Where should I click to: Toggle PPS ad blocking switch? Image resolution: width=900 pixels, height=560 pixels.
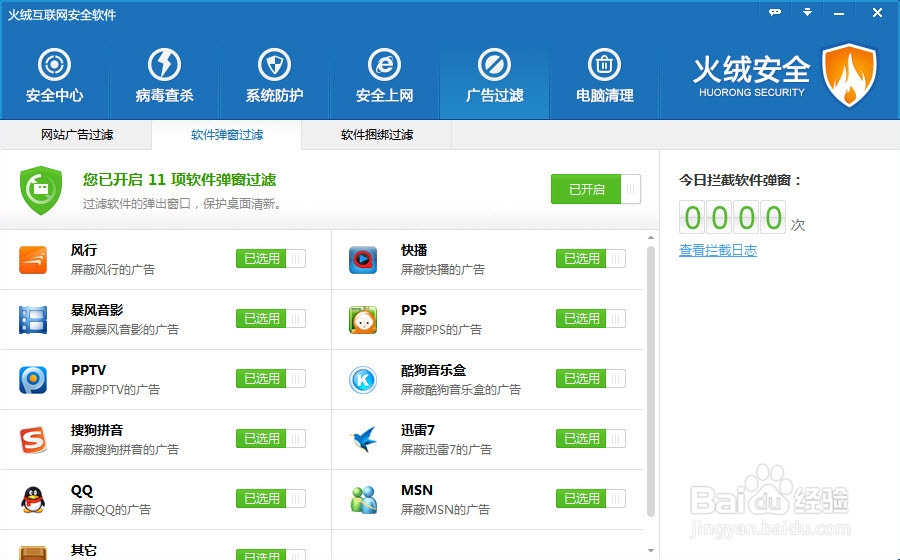pyautogui.click(x=591, y=318)
